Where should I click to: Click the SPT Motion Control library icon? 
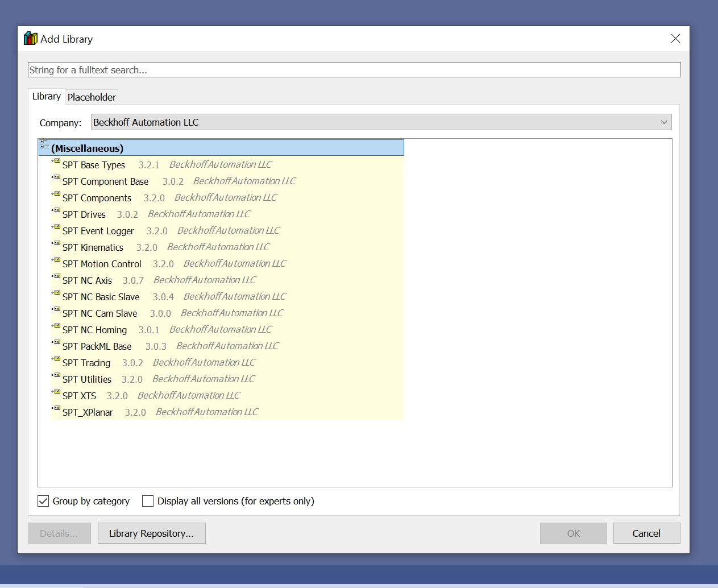[56, 260]
